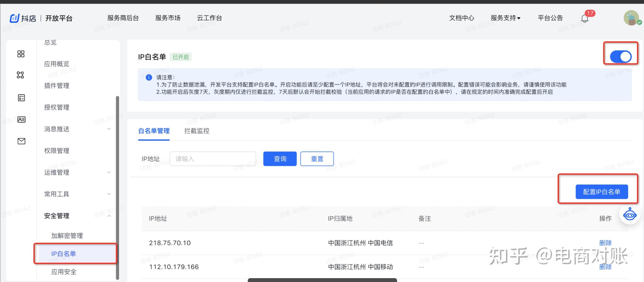This screenshot has height=282, width=644.
Task: Select the application nodes icon in sidebar
Action: point(21,75)
